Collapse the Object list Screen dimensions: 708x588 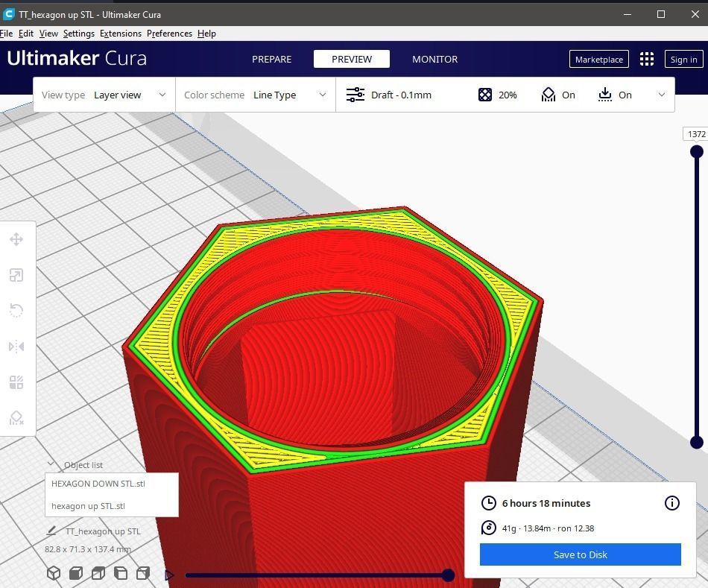click(51, 464)
